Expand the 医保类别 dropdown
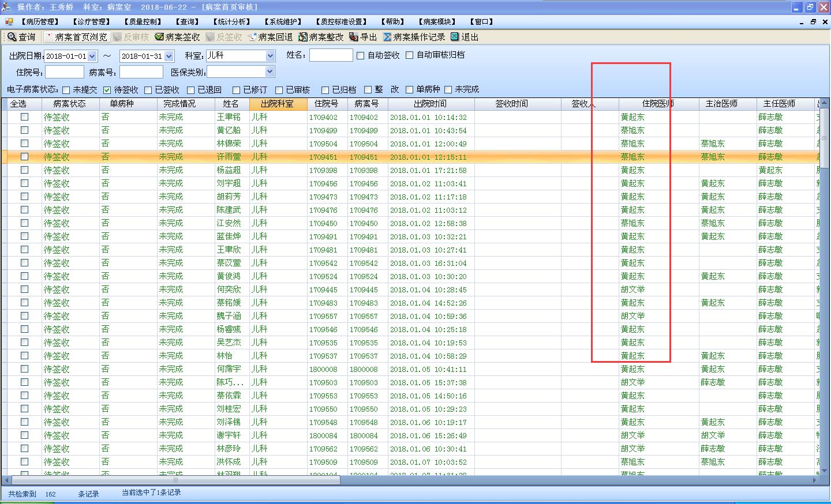The height and width of the screenshot is (504, 831). point(271,72)
